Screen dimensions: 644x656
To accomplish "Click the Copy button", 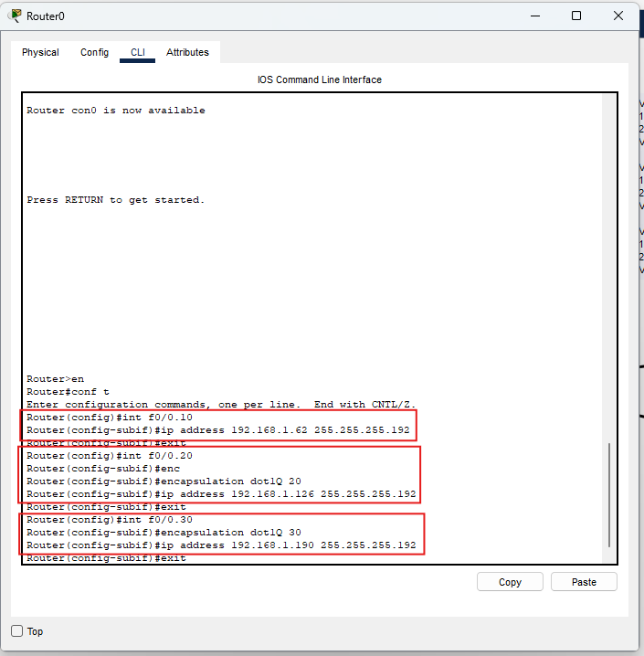I will click(x=510, y=582).
